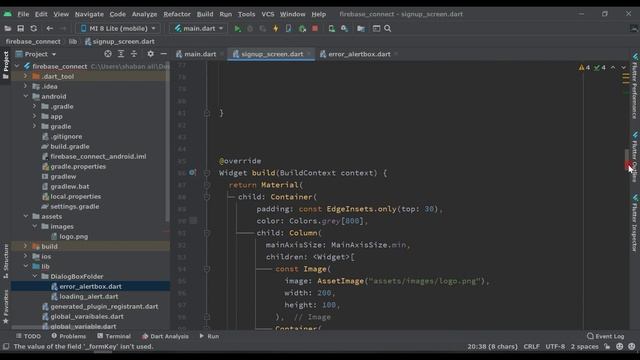
Task: Open the Navigate menu
Action: (x=89, y=14)
